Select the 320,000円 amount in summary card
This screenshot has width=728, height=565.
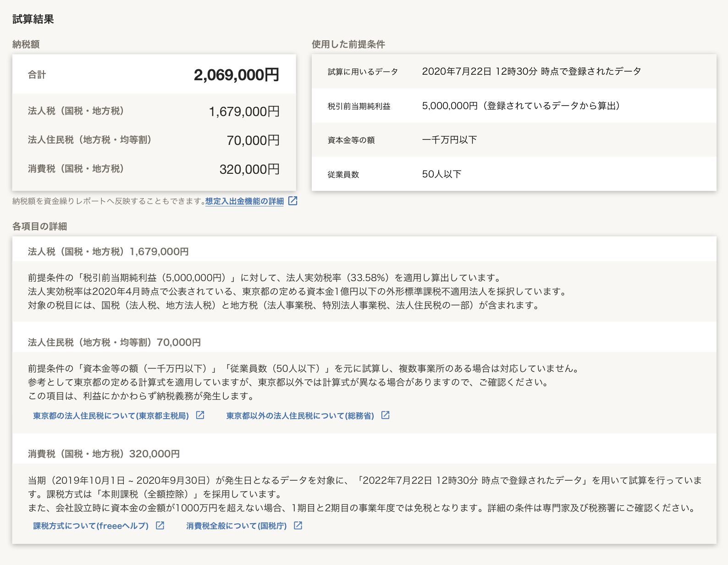(250, 169)
